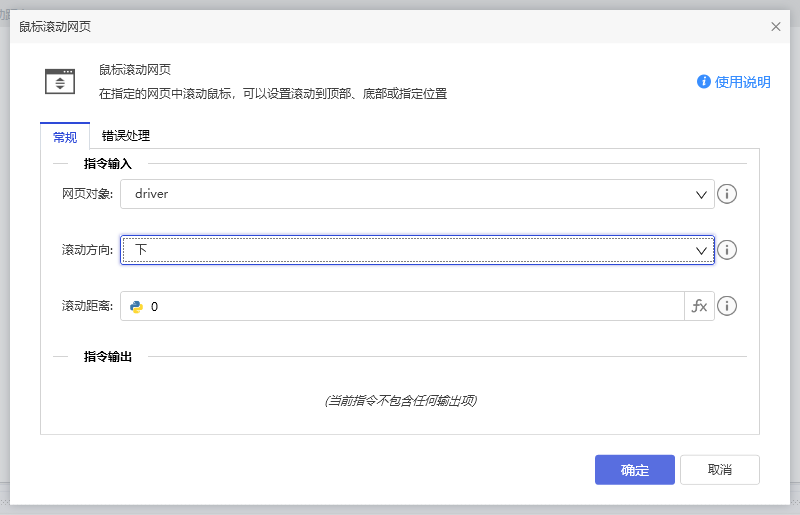Screen dimensions: 800x515
Task: Confirm with the 确定 button
Action: click(634, 470)
